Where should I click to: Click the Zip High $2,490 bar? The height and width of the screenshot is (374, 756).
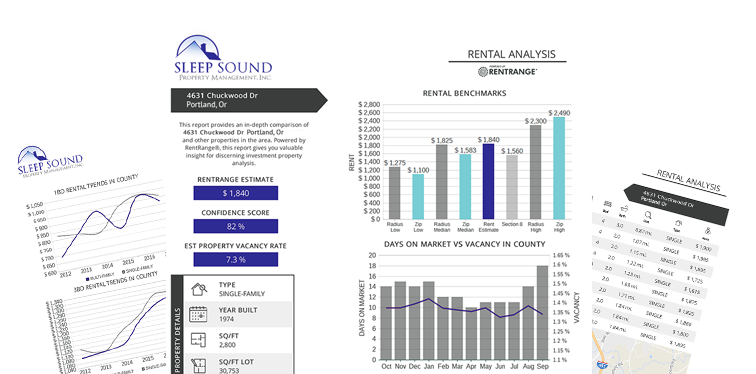559,168
